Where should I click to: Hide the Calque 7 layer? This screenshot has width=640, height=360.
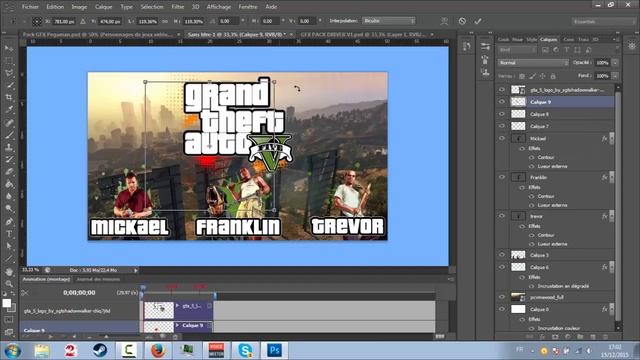click(x=502, y=126)
